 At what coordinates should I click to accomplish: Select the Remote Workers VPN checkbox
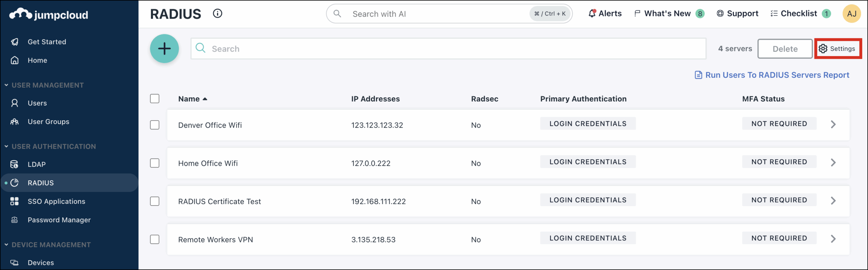tap(155, 239)
